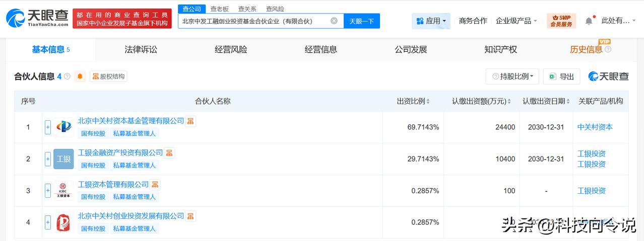Select the 查关系 search tab
This screenshot has height=241, width=644.
click(247, 9)
